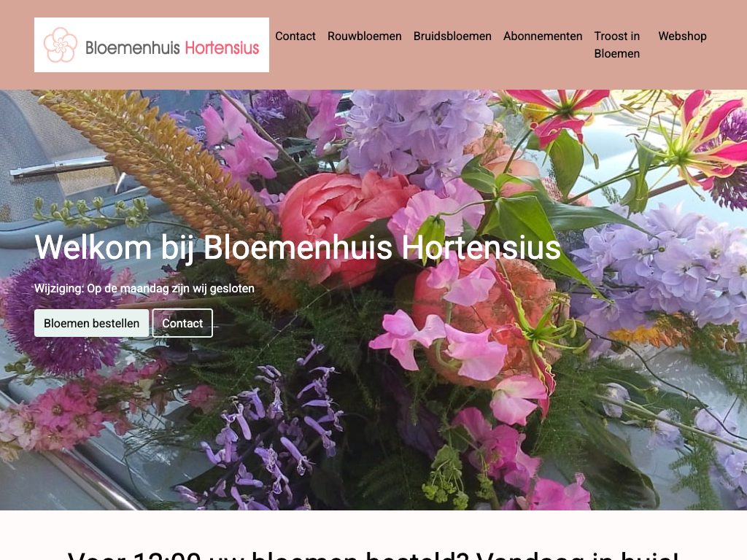Click the partially visible heading below the hero

point(373,555)
